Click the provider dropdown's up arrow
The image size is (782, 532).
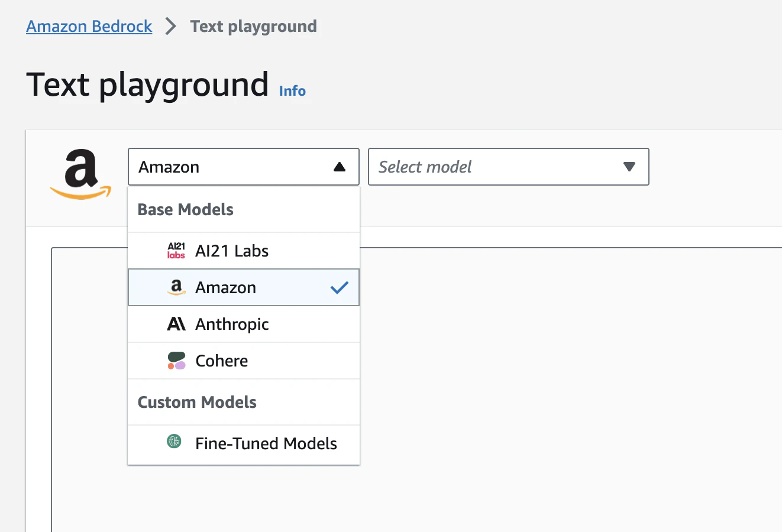point(340,167)
